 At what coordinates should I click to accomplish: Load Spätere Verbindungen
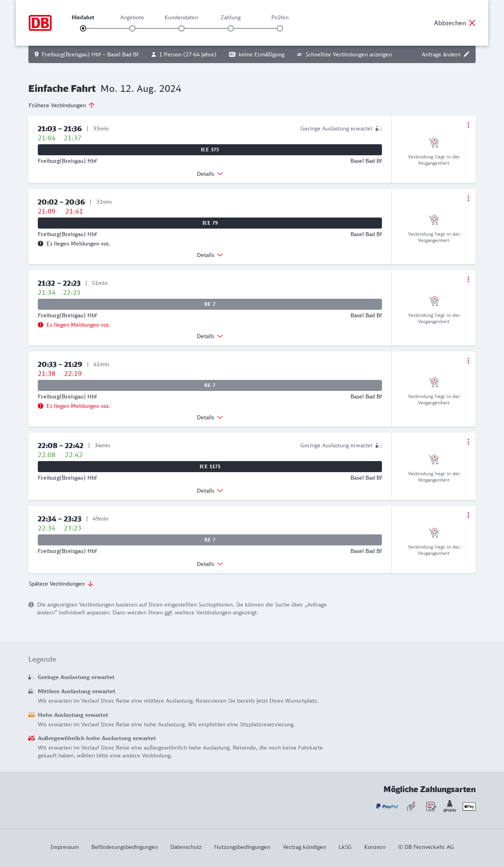coord(61,584)
